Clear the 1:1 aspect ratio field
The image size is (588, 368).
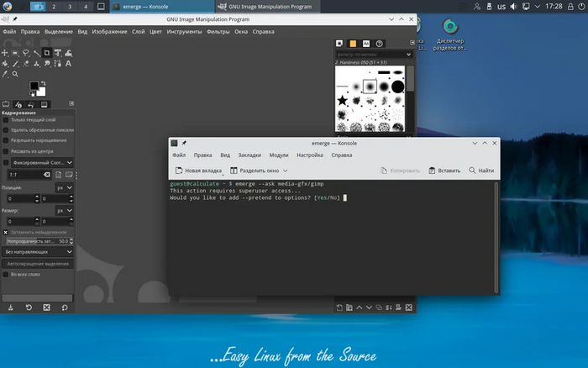point(46,175)
